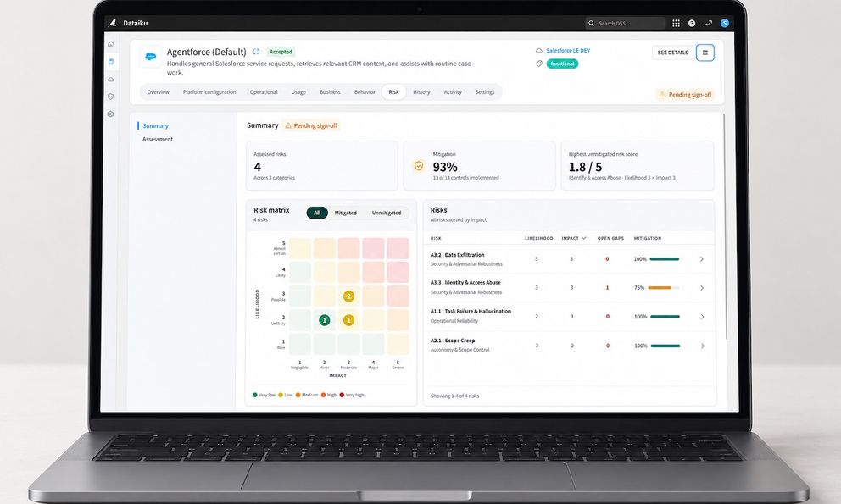Click 'Showing 1-4 of 4 risks' text
The height and width of the screenshot is (504, 841).
pos(454,396)
